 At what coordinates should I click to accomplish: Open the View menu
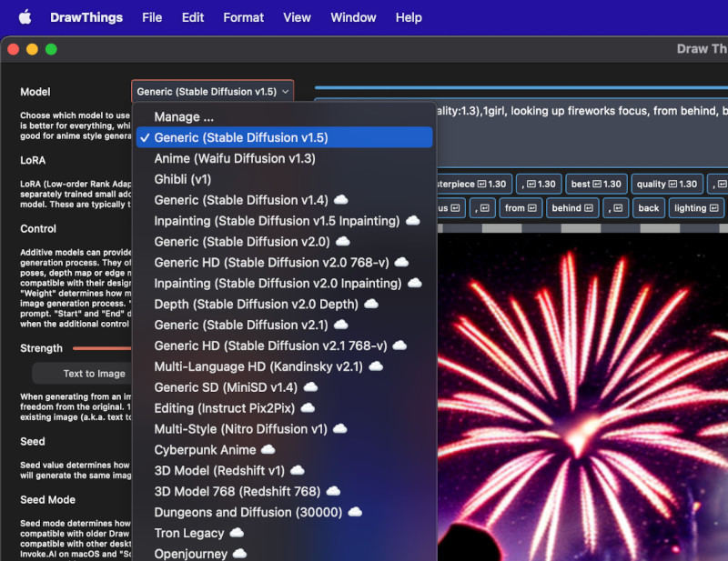pos(297,17)
